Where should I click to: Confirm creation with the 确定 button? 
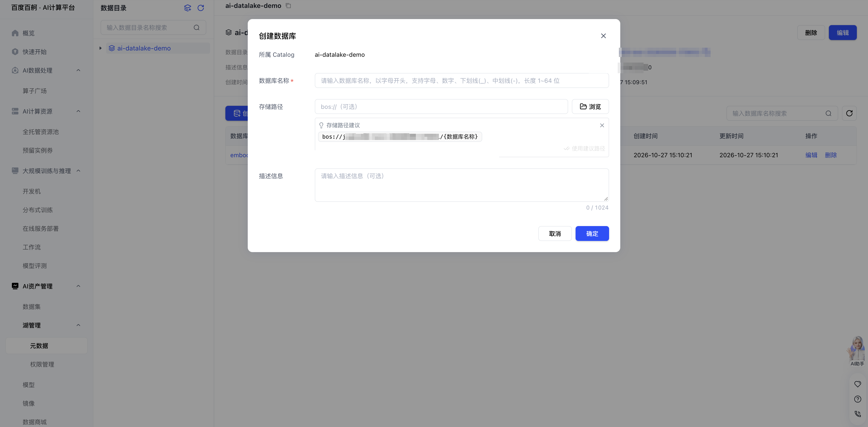[592, 234]
